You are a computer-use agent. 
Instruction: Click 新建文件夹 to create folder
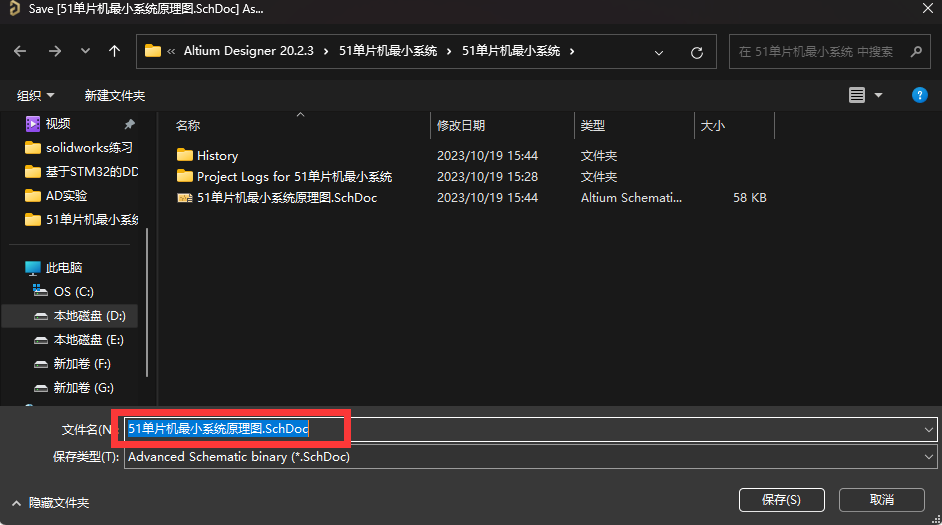[x=114, y=96]
